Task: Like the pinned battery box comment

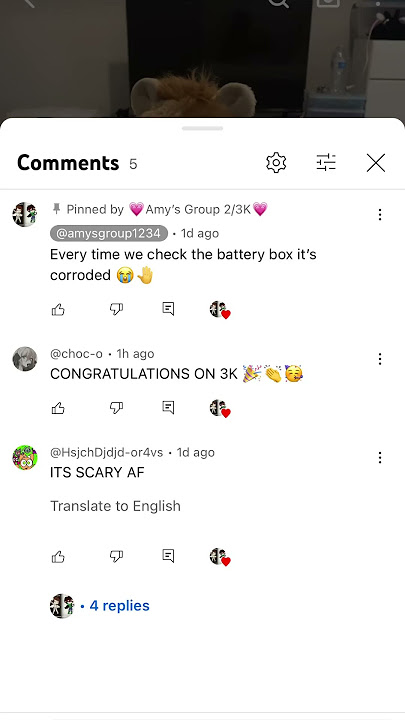Action: tap(58, 310)
